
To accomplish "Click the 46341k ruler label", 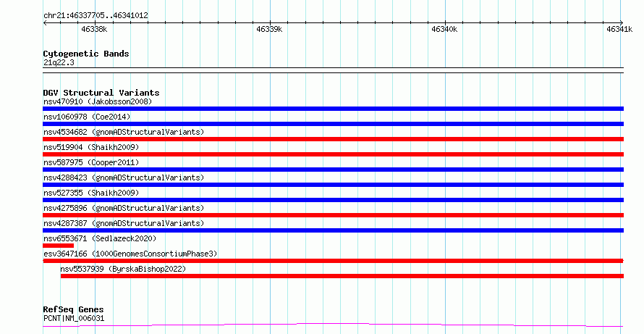I will click(x=619, y=29).
